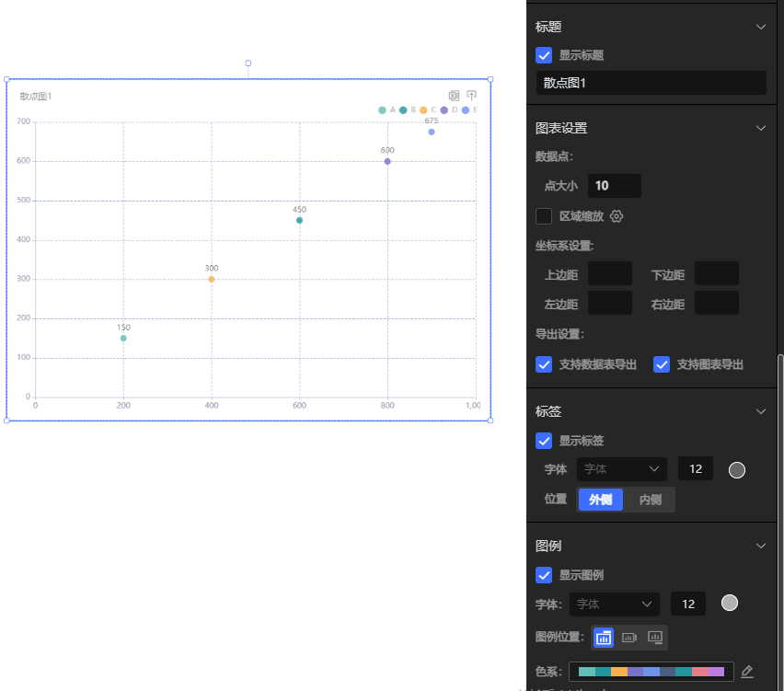
Task: Open the 色系 color scheme selector
Action: [651, 672]
